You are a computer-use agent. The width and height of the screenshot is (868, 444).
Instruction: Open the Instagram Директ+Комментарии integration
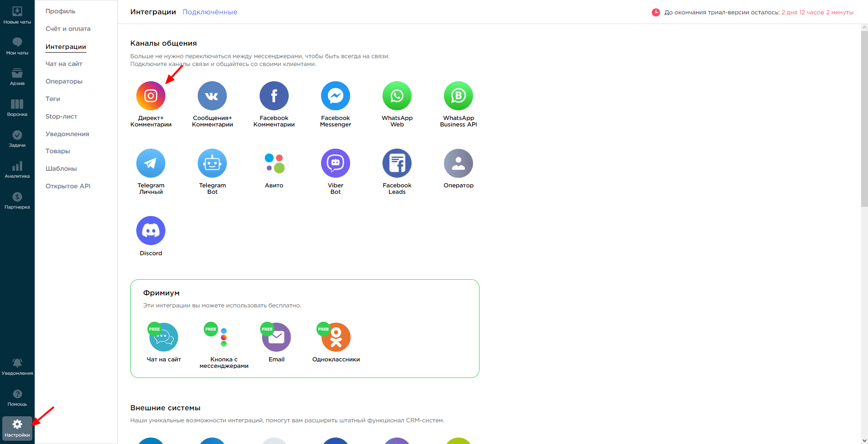point(151,96)
